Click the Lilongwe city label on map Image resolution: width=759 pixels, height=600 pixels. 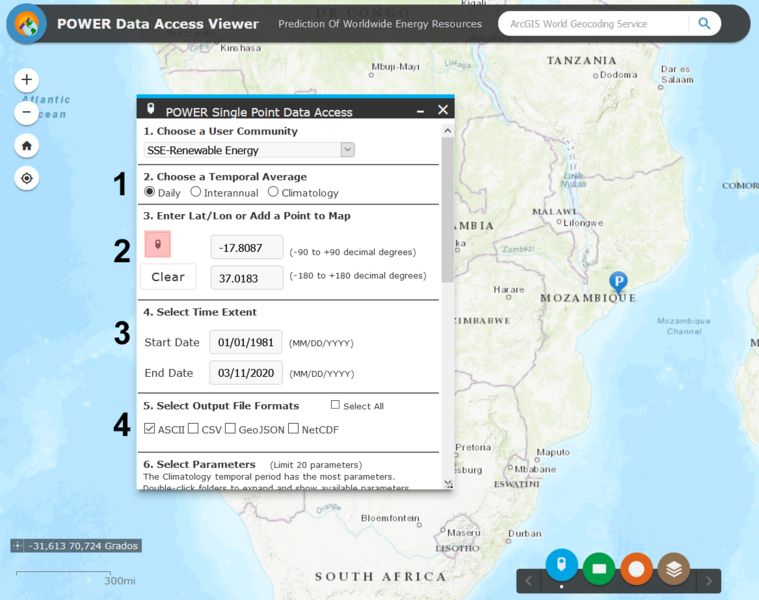pos(583,223)
